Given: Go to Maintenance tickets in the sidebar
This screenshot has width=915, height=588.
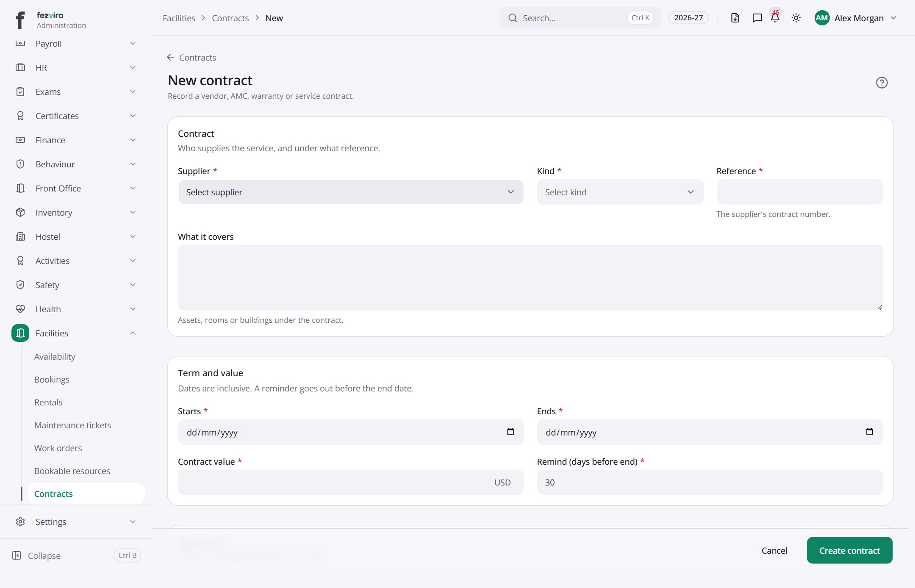Looking at the screenshot, I should (x=73, y=425).
